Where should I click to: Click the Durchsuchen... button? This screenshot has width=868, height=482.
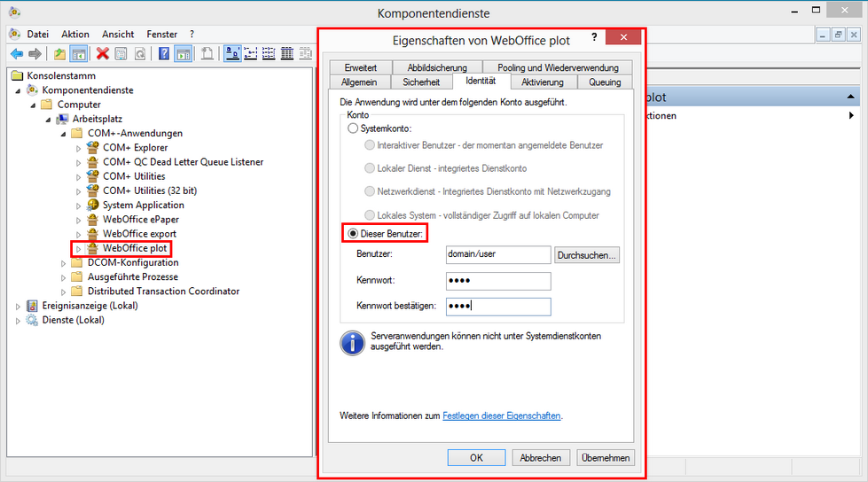587,255
